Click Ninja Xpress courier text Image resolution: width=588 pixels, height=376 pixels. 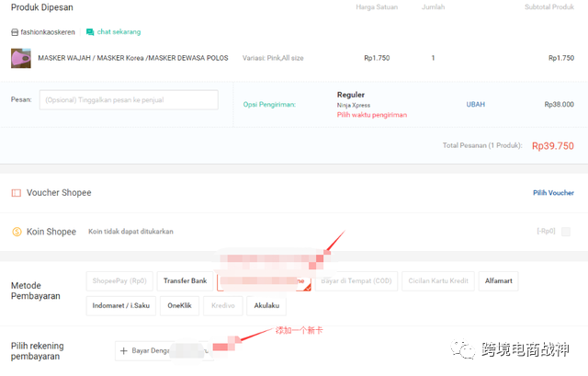(x=353, y=106)
